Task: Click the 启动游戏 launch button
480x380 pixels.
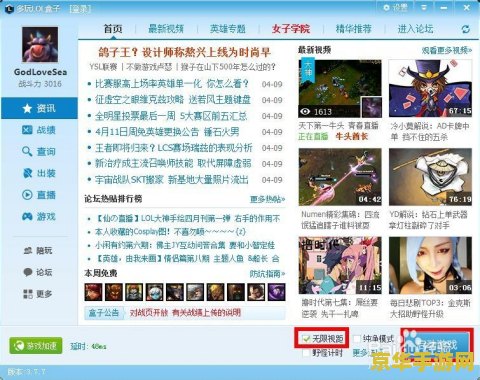Action: [437, 345]
